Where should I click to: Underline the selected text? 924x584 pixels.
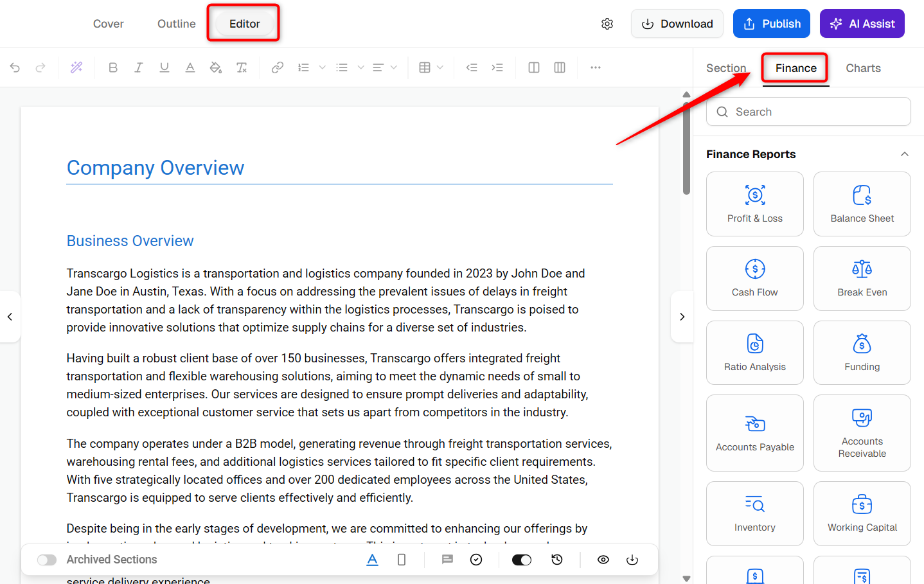pos(164,67)
